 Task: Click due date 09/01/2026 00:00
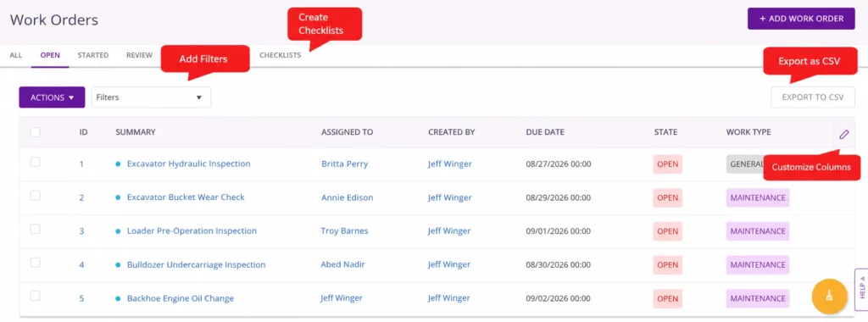[559, 231]
